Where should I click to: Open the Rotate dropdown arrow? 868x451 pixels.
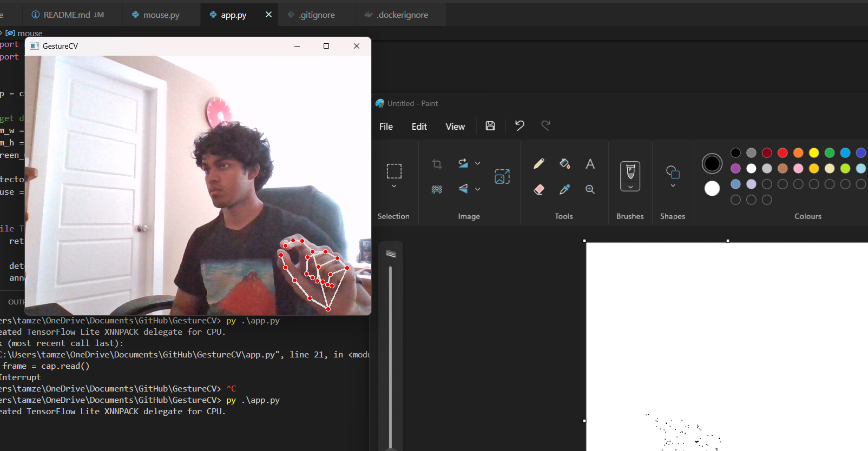[x=477, y=163]
